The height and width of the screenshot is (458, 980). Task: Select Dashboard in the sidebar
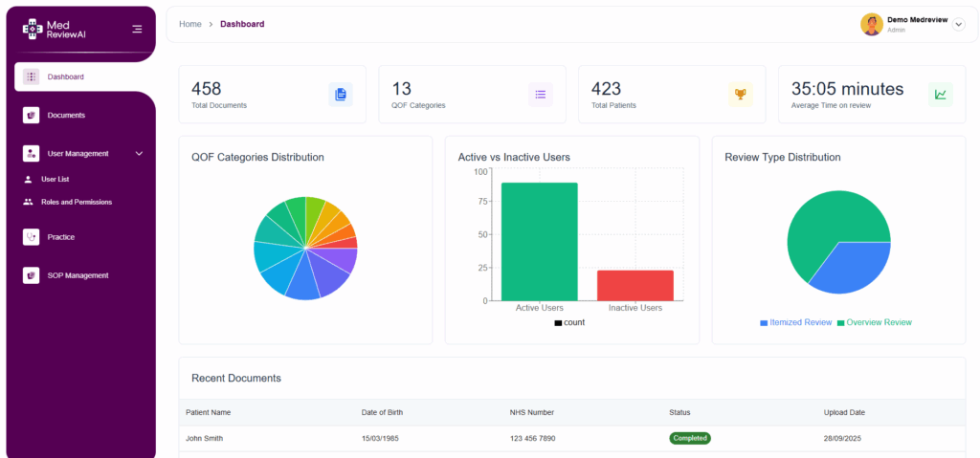[65, 76]
